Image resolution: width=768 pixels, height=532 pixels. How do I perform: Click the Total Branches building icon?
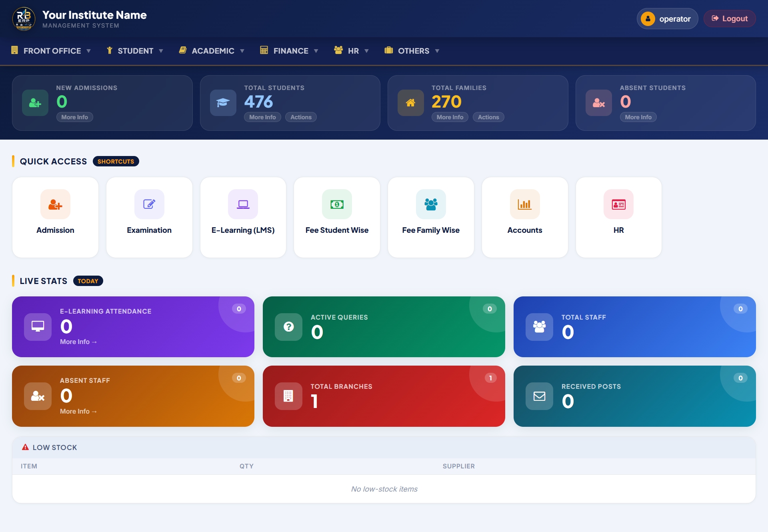pyautogui.click(x=289, y=396)
